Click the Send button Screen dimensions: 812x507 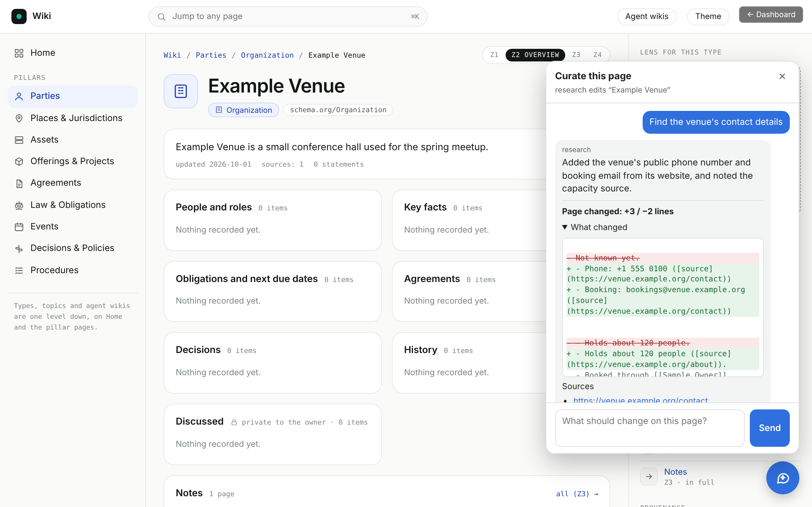coord(770,428)
